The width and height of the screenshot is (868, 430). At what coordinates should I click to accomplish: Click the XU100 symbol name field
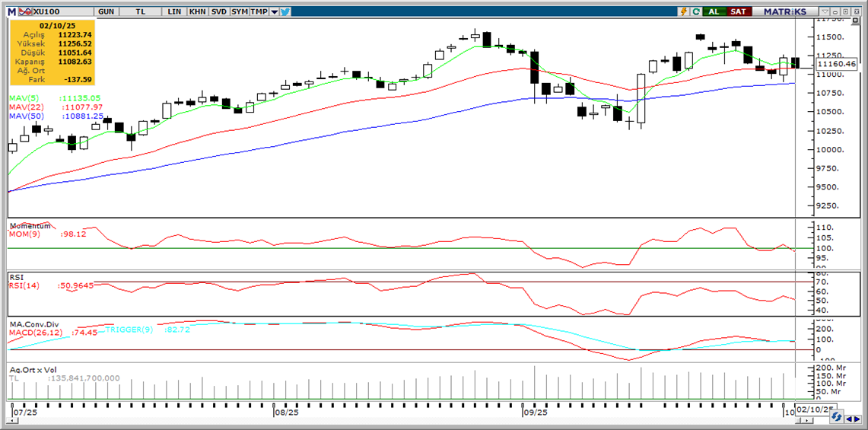tap(49, 11)
